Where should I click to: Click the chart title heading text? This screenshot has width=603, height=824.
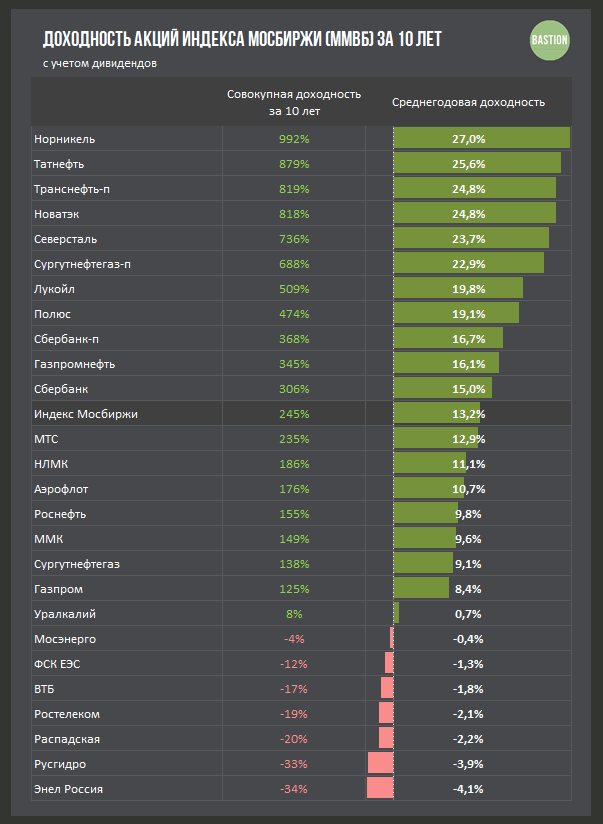click(242, 39)
